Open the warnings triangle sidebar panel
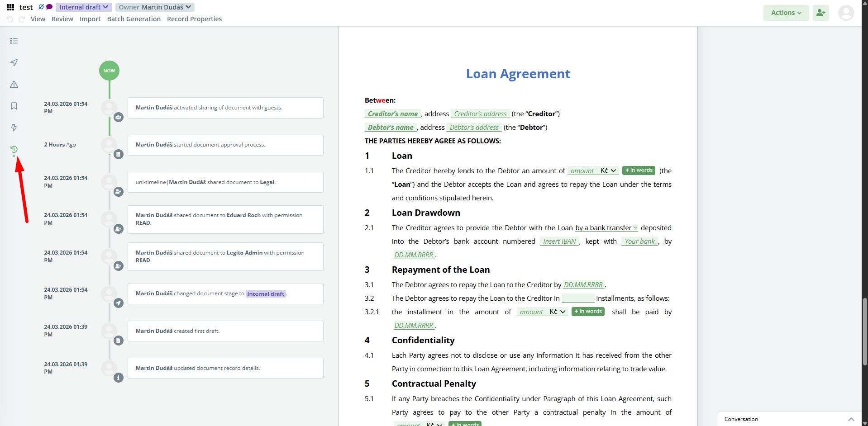The width and height of the screenshot is (868, 426). point(14,85)
